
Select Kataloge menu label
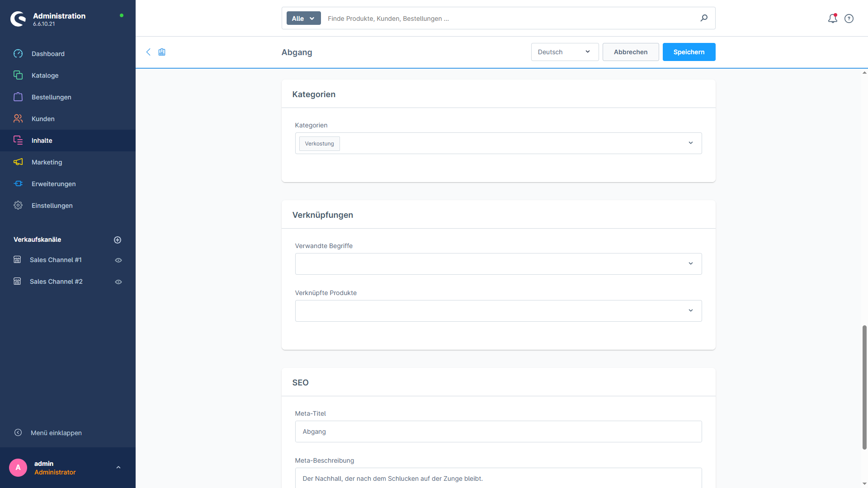[45, 75]
